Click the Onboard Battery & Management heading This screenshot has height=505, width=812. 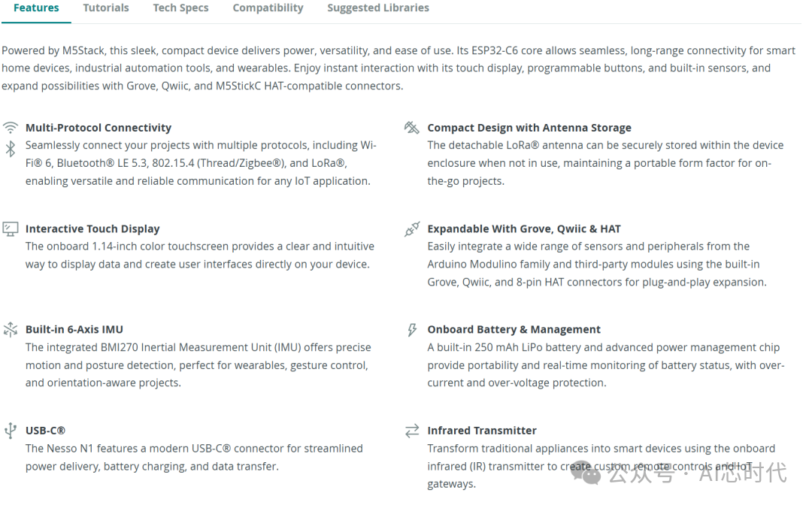[514, 330]
